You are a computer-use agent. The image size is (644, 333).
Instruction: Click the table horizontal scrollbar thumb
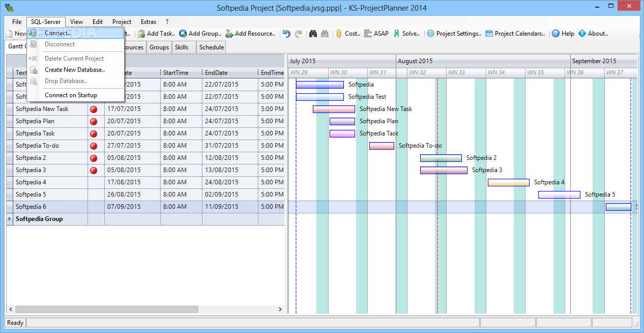pyautogui.click(x=106, y=309)
